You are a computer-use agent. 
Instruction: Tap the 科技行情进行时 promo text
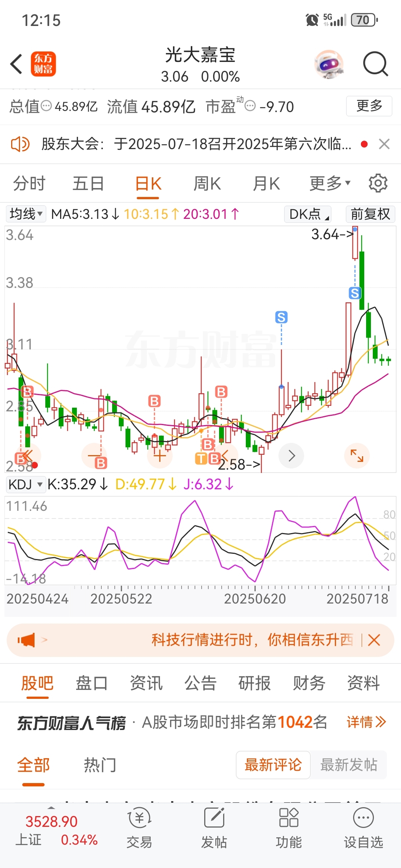(252, 640)
